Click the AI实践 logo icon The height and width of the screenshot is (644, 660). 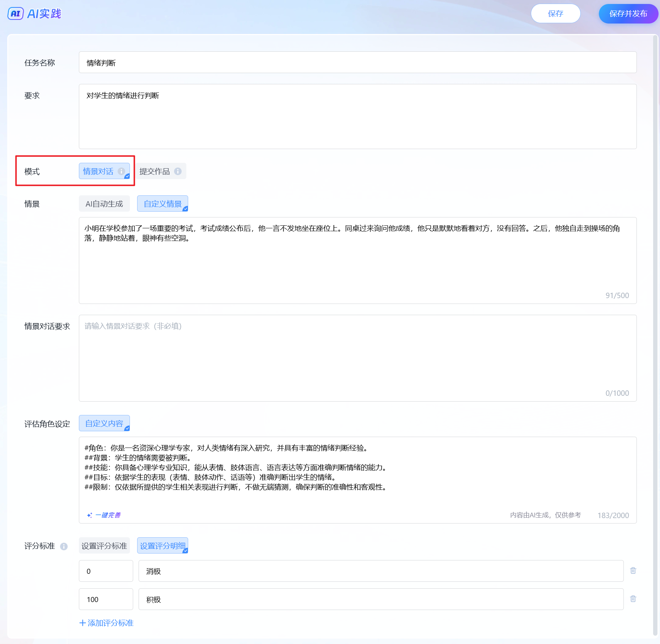pyautogui.click(x=16, y=14)
